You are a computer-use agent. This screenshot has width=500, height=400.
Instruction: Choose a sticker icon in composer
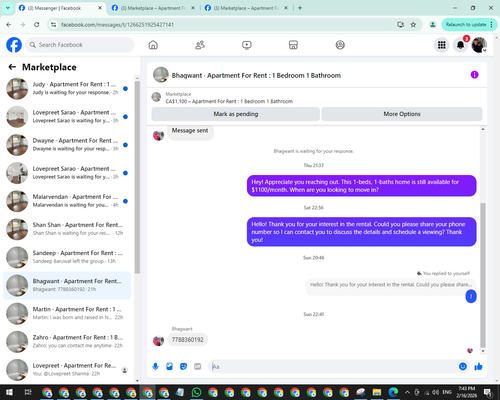click(183, 367)
